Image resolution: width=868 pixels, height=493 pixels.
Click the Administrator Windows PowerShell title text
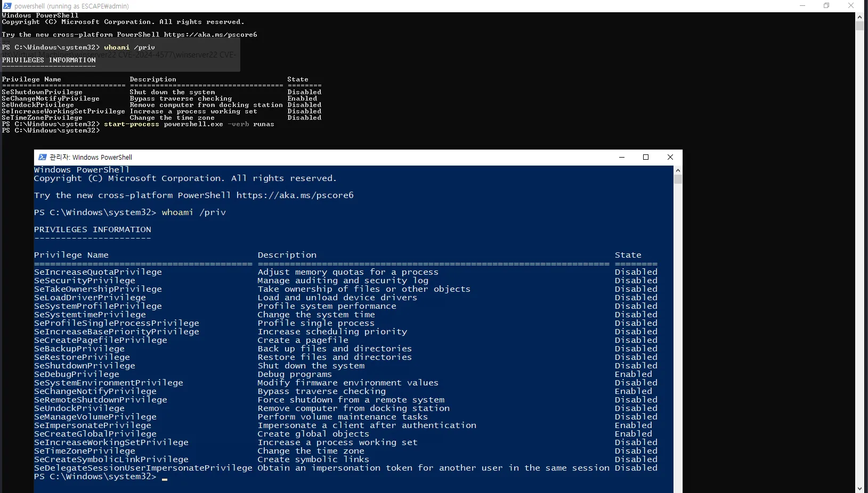[91, 157]
